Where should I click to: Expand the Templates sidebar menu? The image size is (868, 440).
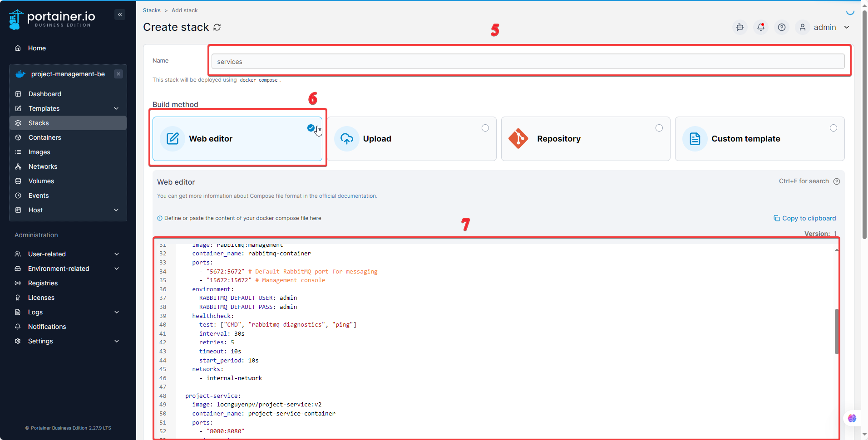pyautogui.click(x=116, y=108)
